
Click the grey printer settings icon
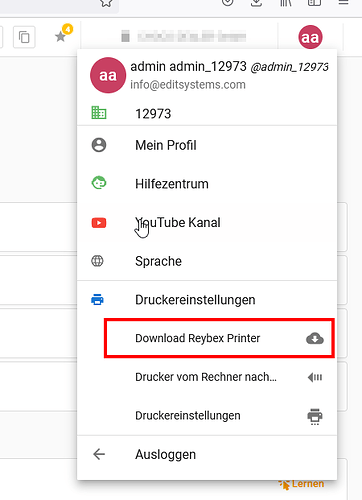(315, 416)
